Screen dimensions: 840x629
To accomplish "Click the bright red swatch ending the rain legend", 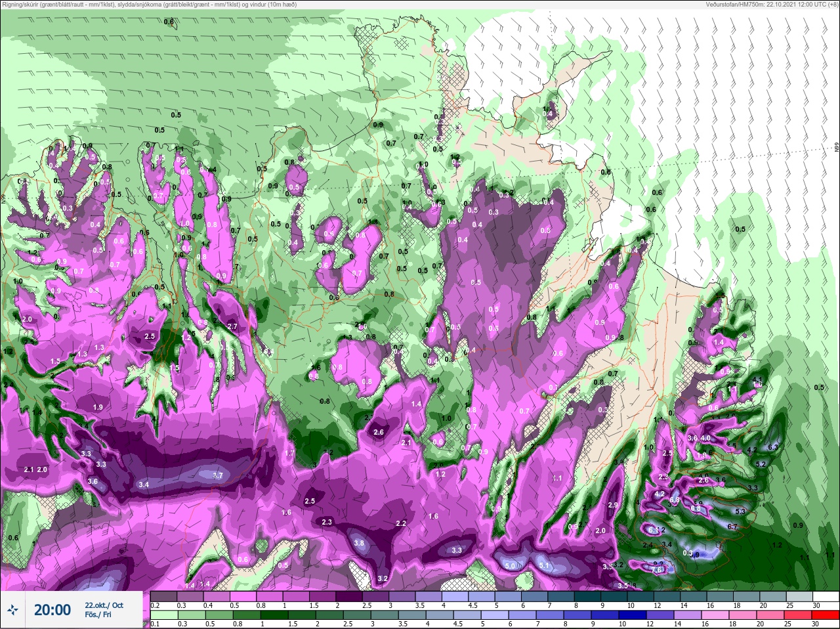I will coord(826,614).
